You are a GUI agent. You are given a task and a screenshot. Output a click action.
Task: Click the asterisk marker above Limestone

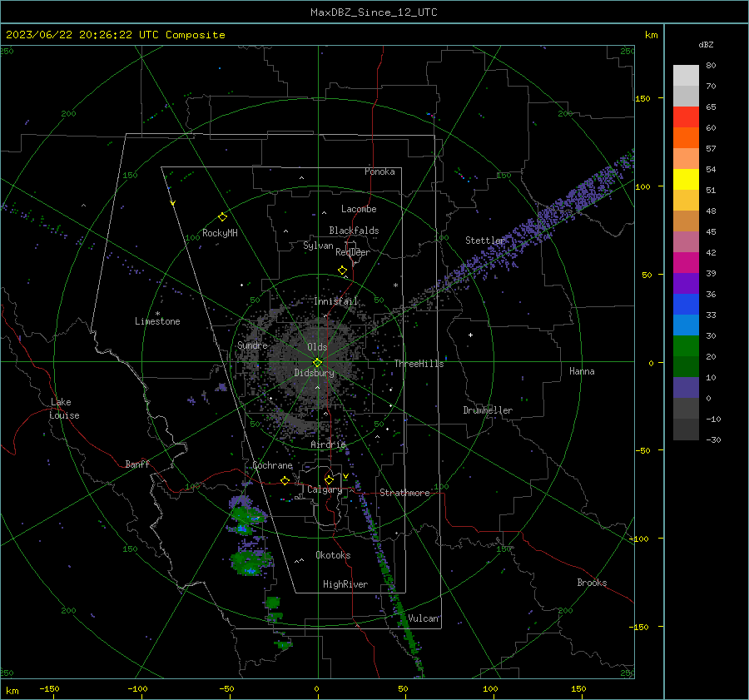[157, 314]
